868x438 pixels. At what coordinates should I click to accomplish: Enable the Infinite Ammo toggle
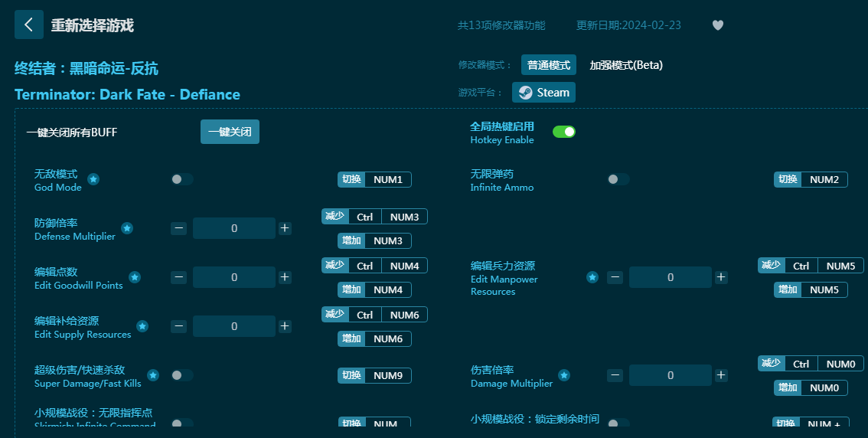coord(618,179)
